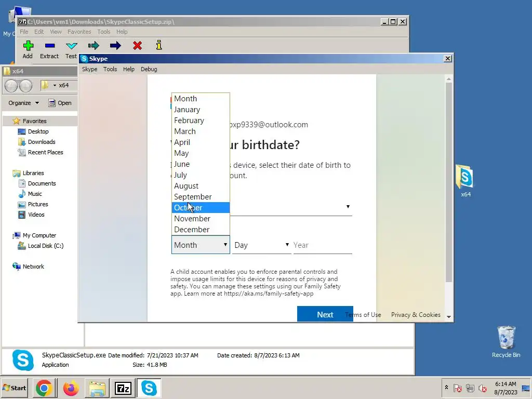Choose September from month list
Viewport: 532px width, 399px height.
tap(201, 197)
